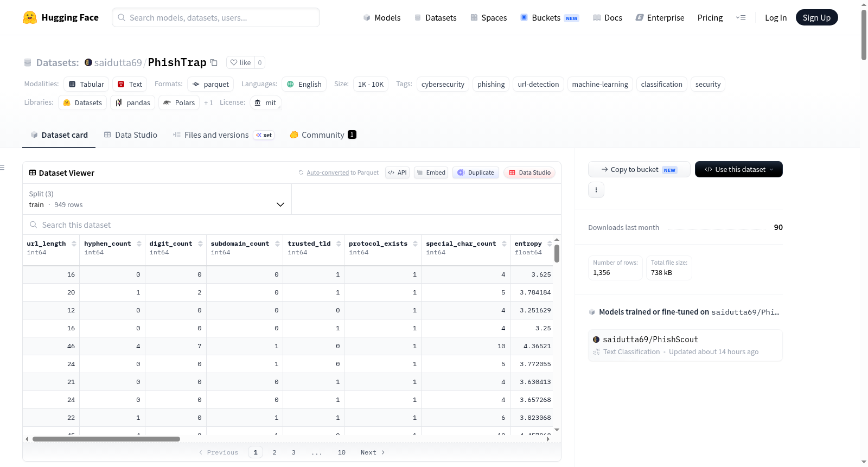Viewport: 868px width, 467px height.
Task: Open Enterprise in top navigation
Action: tap(660, 18)
